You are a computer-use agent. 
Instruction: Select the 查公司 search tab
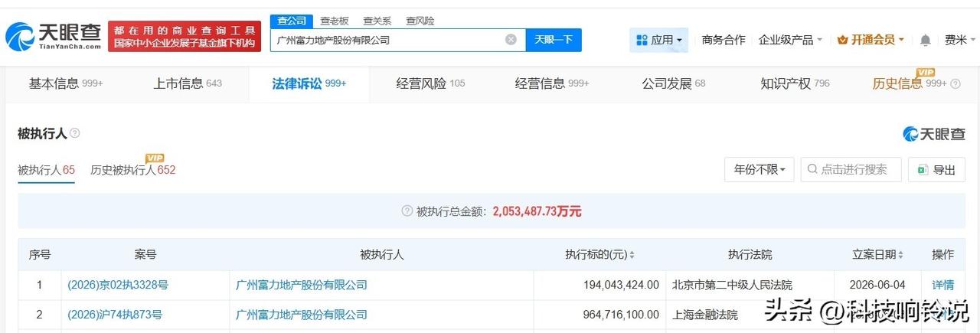(292, 21)
